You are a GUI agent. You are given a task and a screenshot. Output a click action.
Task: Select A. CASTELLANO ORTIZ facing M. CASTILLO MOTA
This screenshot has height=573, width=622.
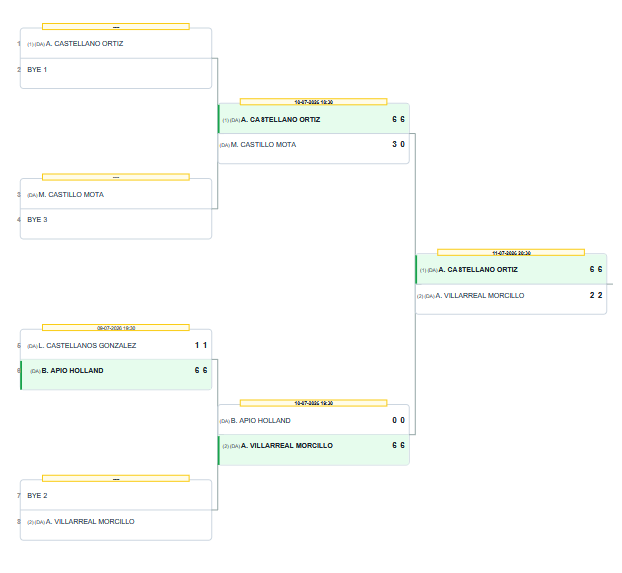click(314, 119)
